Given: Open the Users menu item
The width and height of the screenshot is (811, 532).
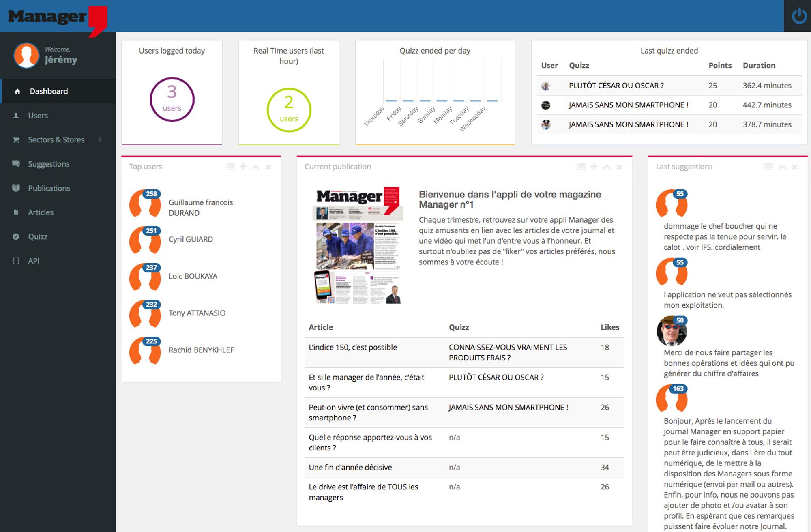Looking at the screenshot, I should coord(58,116).
